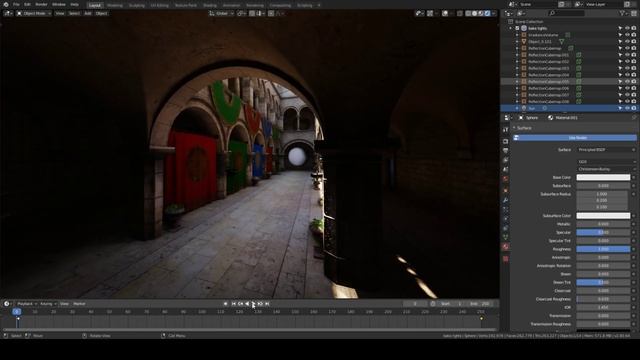
Task: Toggle selectability of ReflectionCubemap.003
Action: [x=620, y=68]
